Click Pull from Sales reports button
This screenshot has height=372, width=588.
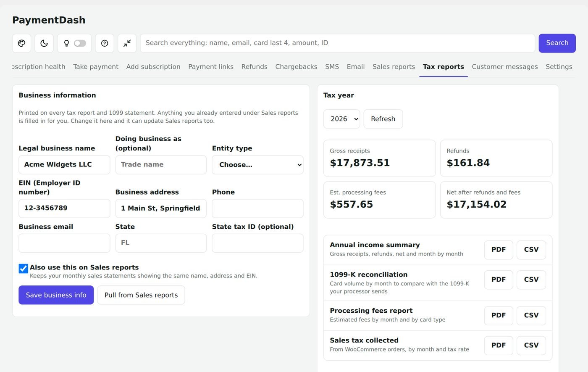(141, 295)
